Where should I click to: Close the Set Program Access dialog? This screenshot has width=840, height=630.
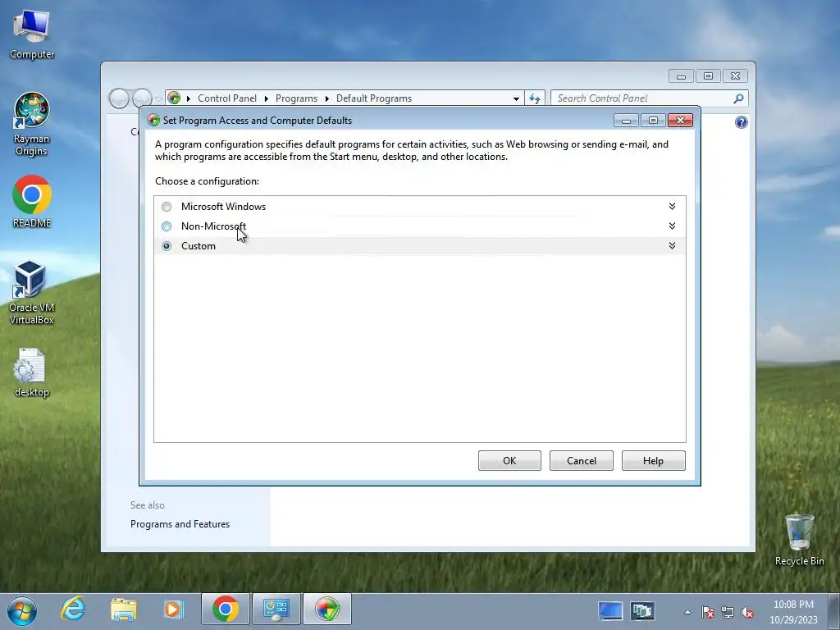(680, 120)
